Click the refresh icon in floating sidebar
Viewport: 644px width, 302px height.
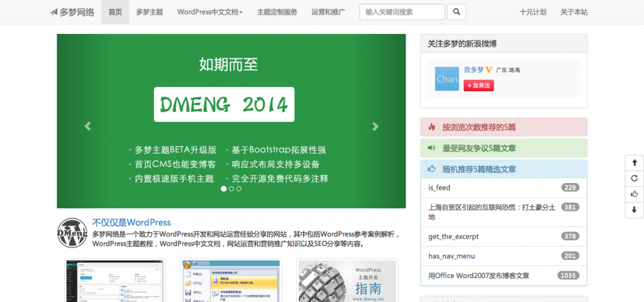634,178
